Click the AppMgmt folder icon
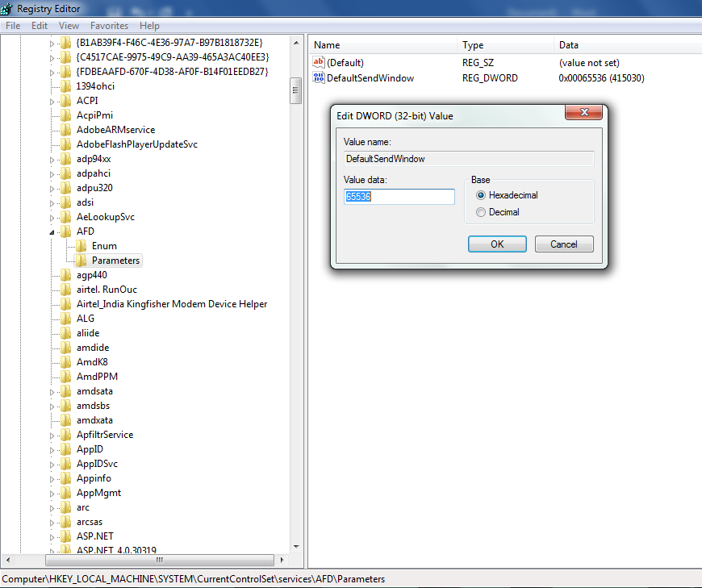The image size is (702, 588). 66,493
